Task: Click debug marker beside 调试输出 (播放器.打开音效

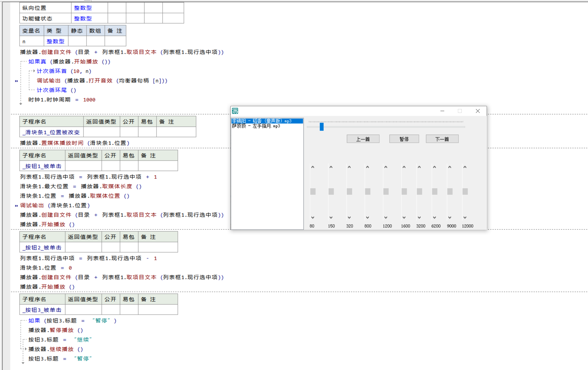Action: (16, 81)
